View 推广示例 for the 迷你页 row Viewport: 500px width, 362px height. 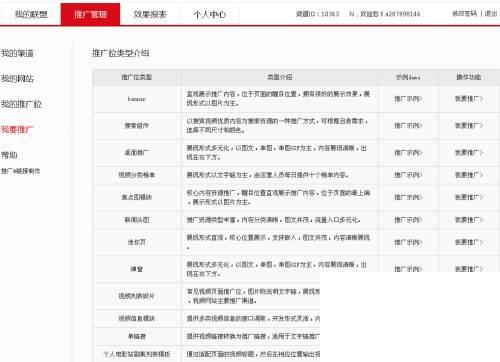tap(408, 242)
